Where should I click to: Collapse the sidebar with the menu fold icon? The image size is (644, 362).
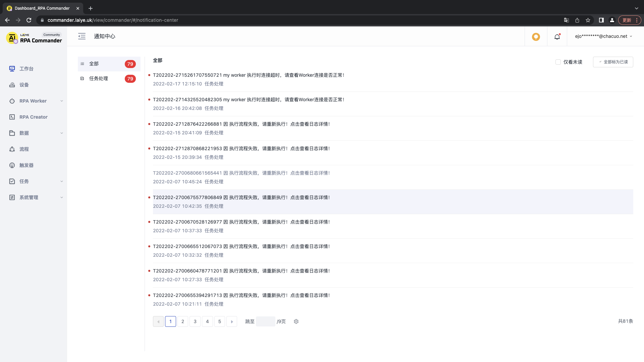pos(82,36)
